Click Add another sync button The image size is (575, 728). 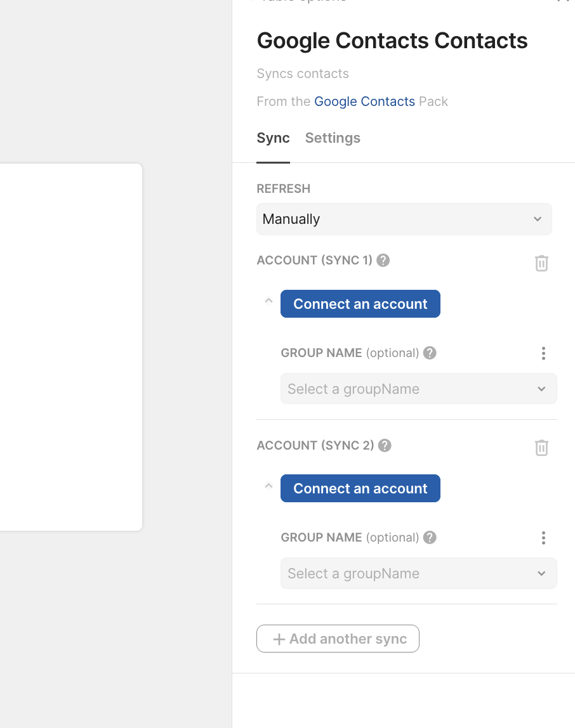pyautogui.click(x=338, y=639)
